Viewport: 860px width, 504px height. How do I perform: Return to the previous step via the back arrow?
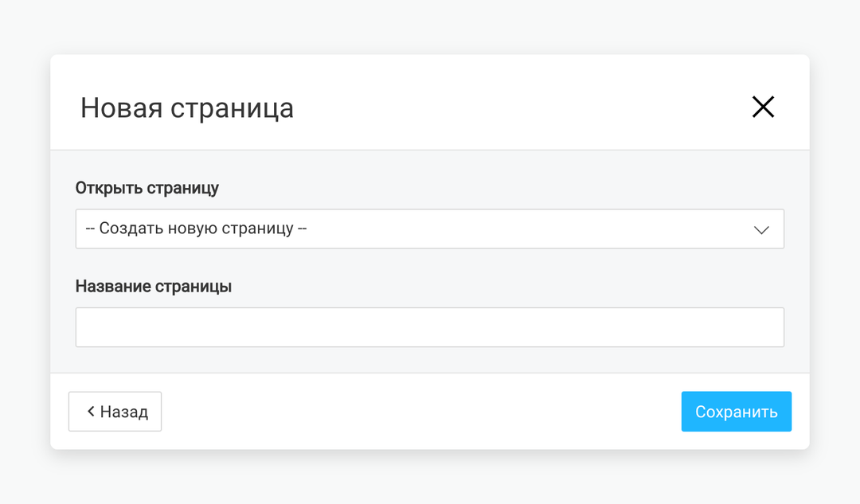[x=115, y=412]
